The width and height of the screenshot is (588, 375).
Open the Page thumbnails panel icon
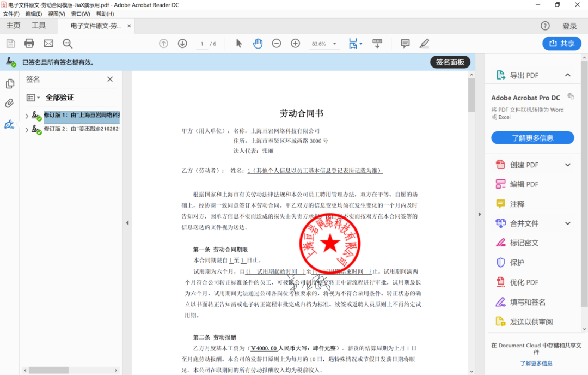[9, 83]
